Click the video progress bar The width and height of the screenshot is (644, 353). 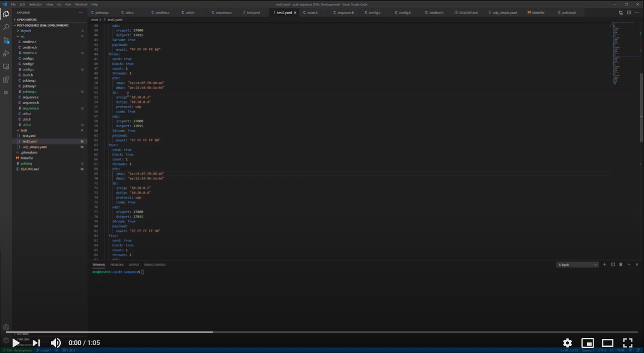pyautogui.click(x=322, y=332)
